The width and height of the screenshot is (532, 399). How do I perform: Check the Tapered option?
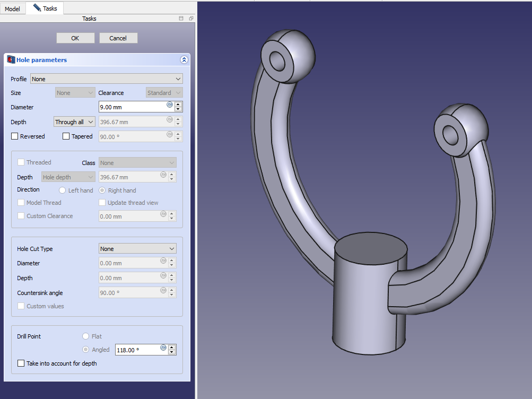click(x=66, y=136)
